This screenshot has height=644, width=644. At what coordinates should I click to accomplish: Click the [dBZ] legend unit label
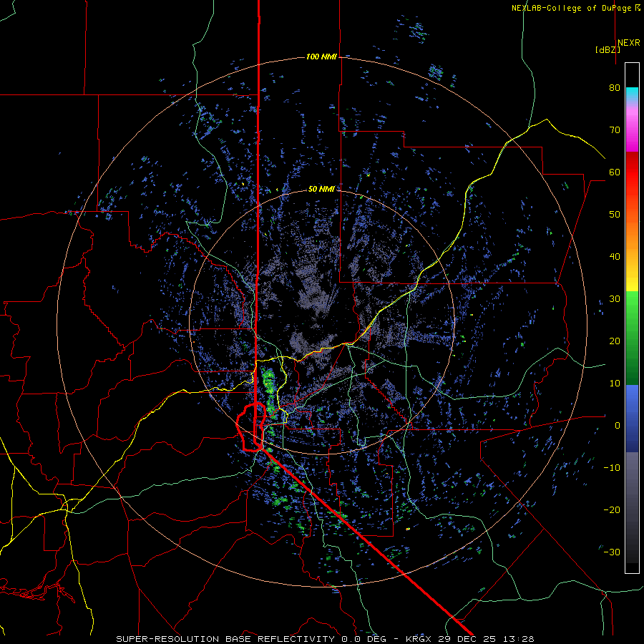[x=608, y=49]
